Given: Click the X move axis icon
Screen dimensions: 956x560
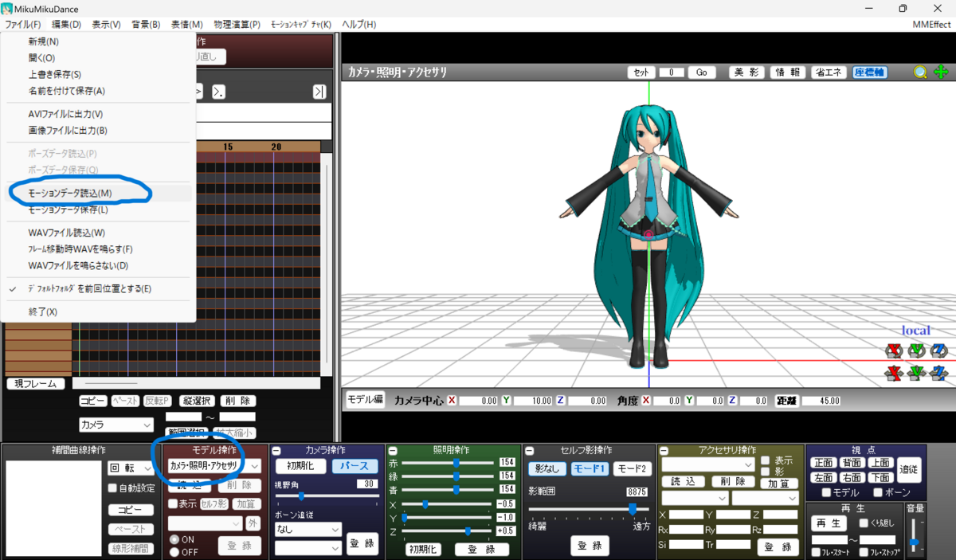Looking at the screenshot, I should tap(895, 373).
